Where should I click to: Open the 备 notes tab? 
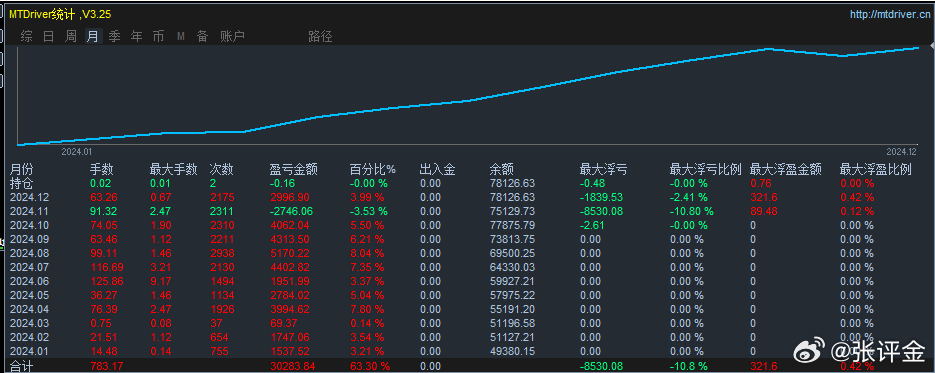[203, 36]
